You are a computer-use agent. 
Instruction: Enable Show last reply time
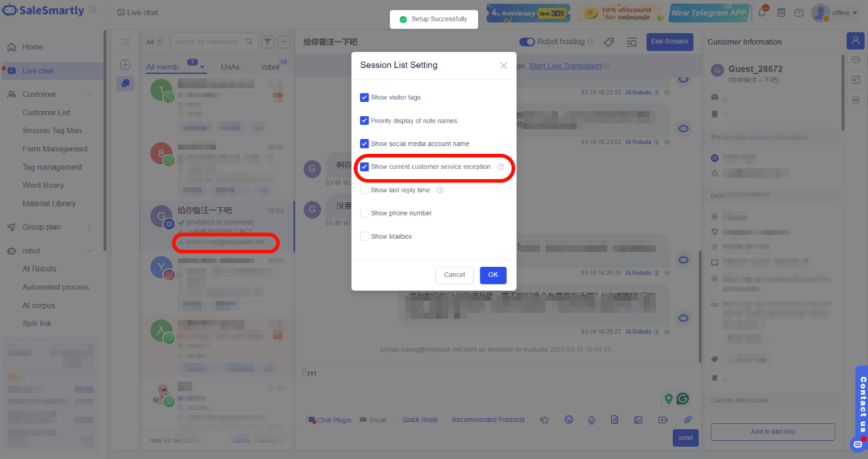(x=365, y=190)
